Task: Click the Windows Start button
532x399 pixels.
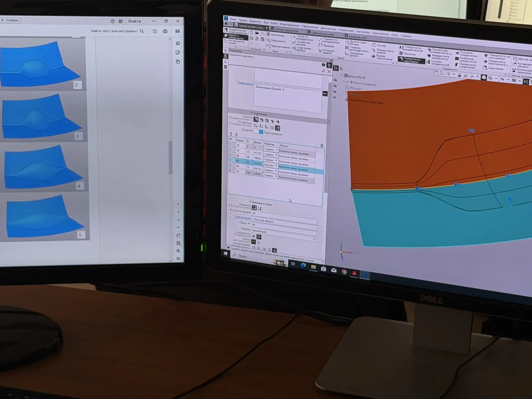Action: (x=226, y=253)
